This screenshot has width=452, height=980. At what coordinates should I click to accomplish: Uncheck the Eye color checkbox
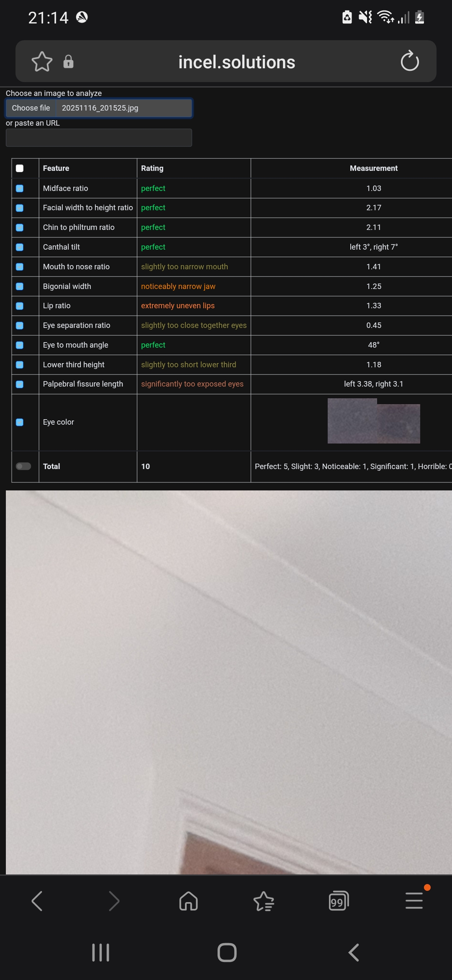click(x=20, y=422)
